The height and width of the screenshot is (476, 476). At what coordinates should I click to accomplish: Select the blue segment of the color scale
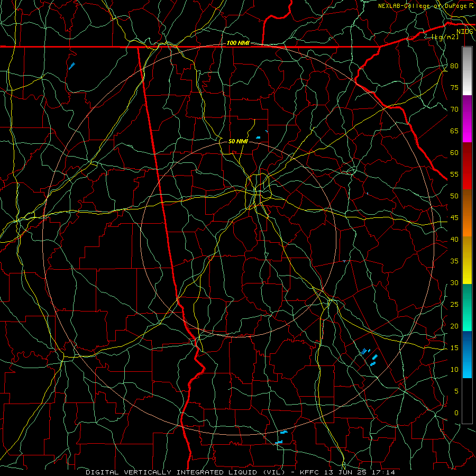point(467,354)
